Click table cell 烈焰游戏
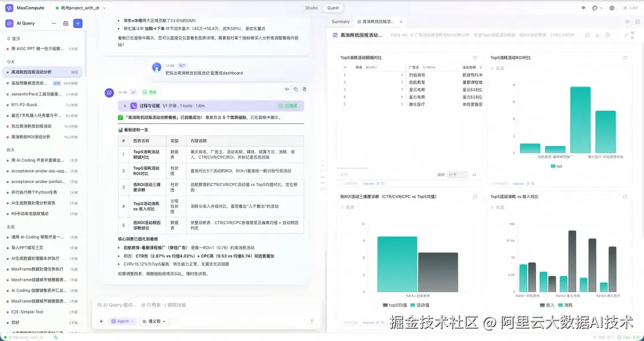This screenshot has height=341, width=644. pyautogui.click(x=417, y=75)
